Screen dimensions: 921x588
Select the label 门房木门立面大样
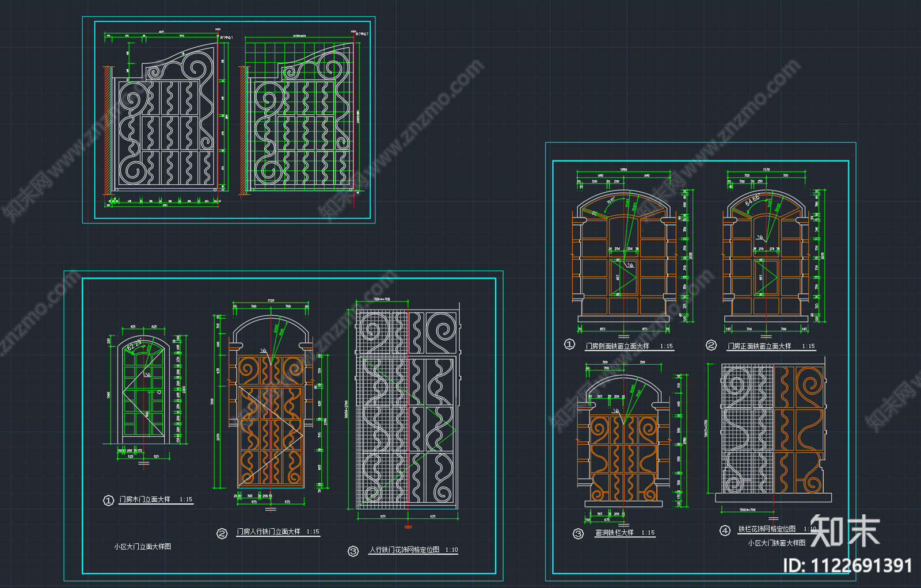pos(144,499)
